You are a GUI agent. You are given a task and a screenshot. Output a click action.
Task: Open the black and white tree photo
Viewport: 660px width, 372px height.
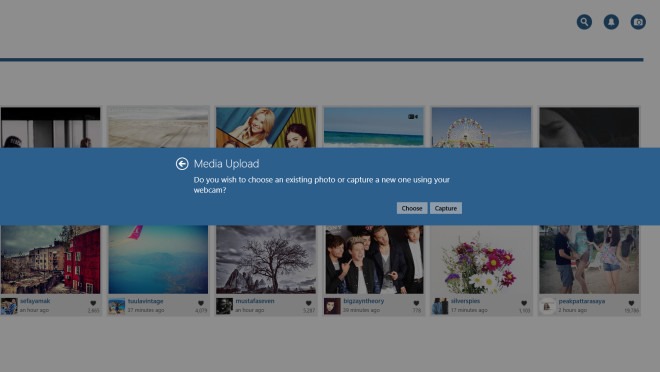(266, 259)
